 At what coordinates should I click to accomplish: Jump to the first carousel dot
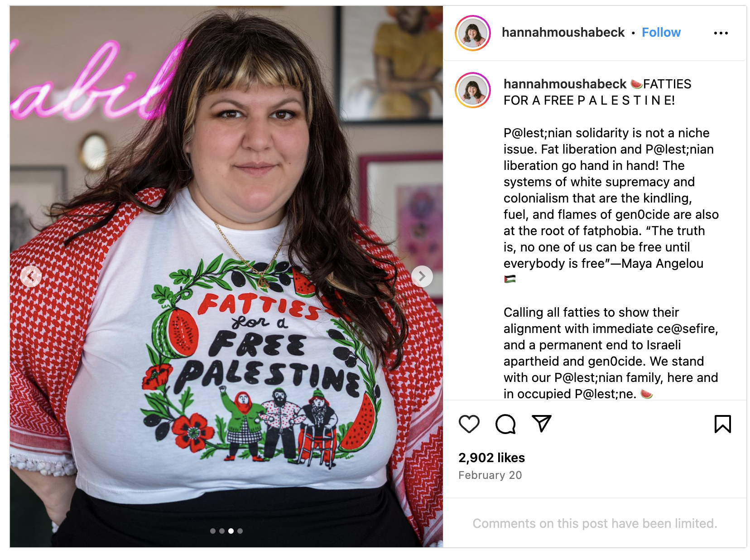[213, 531]
